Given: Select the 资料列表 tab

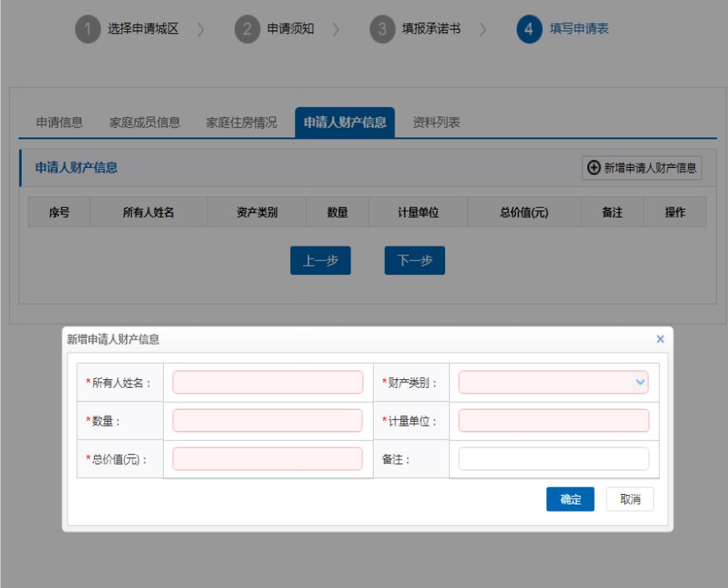Looking at the screenshot, I should [x=436, y=123].
